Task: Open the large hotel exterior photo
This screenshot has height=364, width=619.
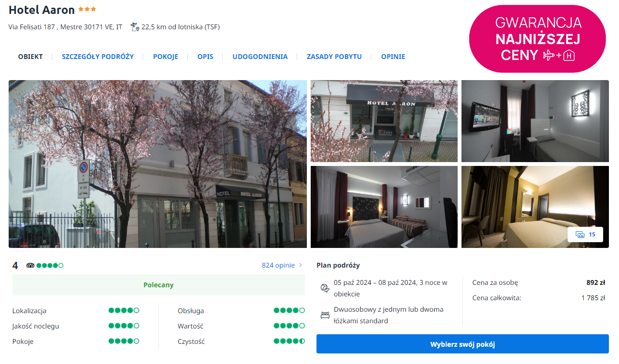Action: tap(158, 164)
